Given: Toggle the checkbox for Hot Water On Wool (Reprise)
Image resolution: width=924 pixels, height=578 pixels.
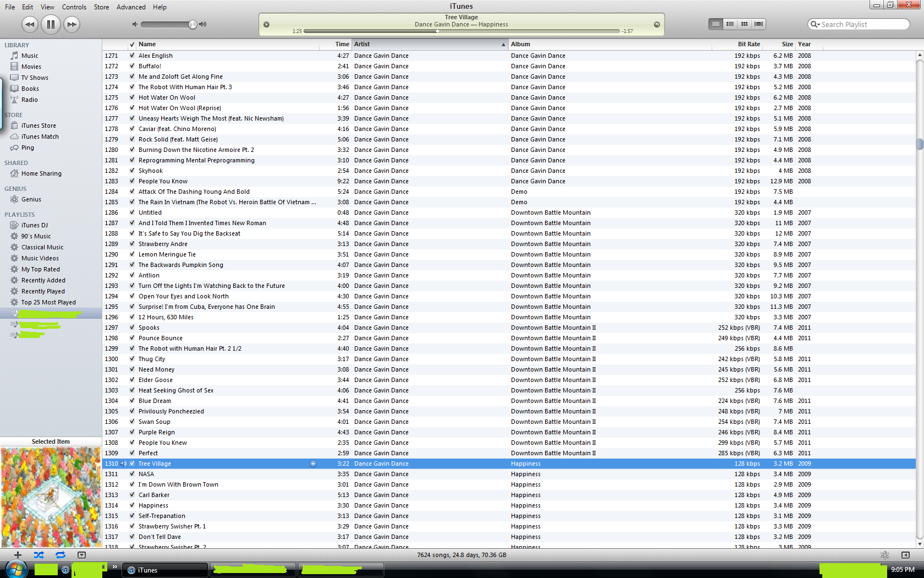Looking at the screenshot, I should (132, 108).
